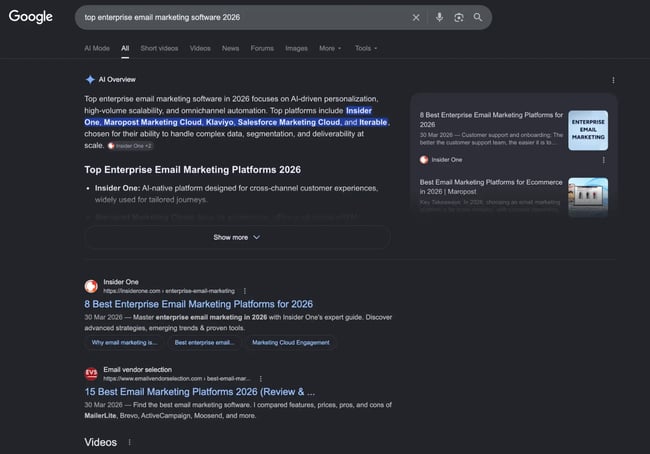
Task: Open side card 'Best Email Marketing Platforms for Ecommerce'
Action: pos(491,187)
